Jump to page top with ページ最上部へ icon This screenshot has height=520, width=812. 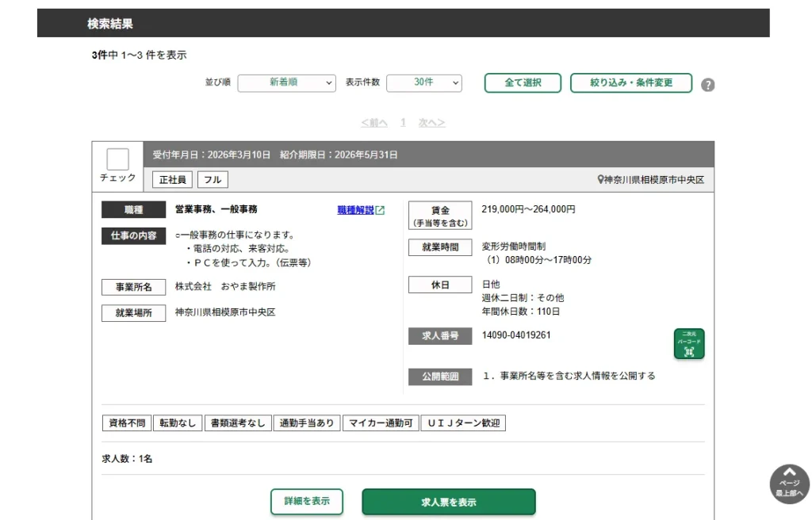(789, 484)
